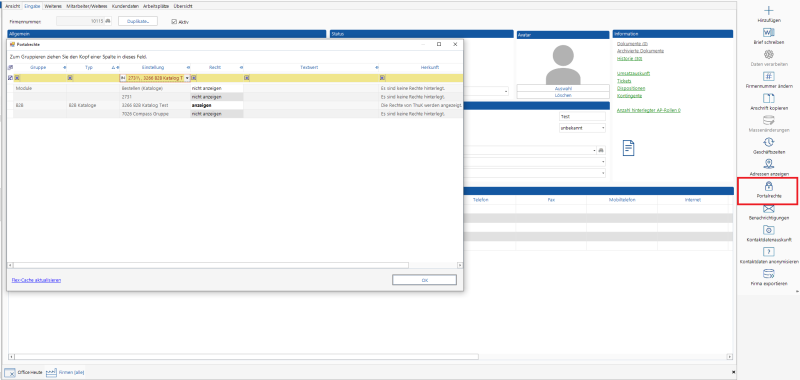This screenshot has height=380, width=800.
Task: Click the Firma exportieren icon
Action: [x=769, y=274]
